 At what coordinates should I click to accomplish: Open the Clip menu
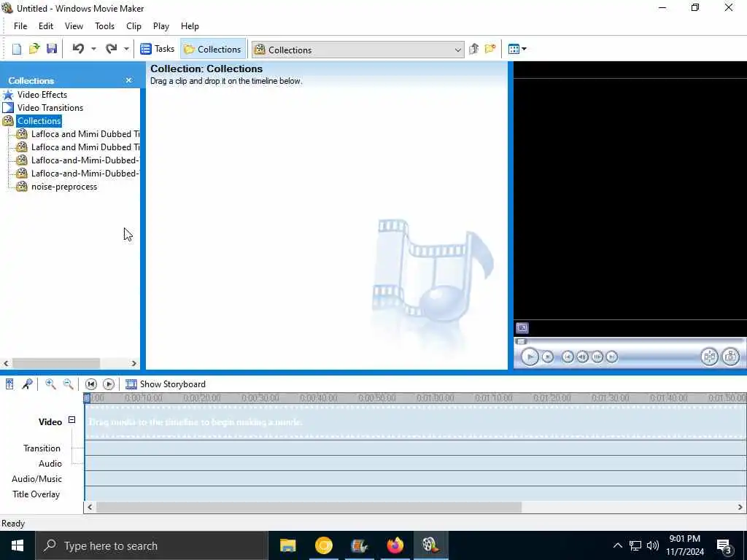pyautogui.click(x=134, y=26)
